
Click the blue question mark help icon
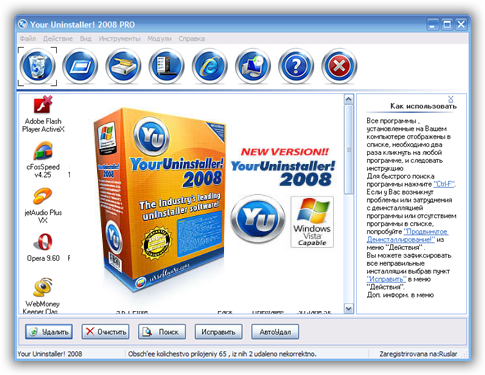click(x=296, y=66)
